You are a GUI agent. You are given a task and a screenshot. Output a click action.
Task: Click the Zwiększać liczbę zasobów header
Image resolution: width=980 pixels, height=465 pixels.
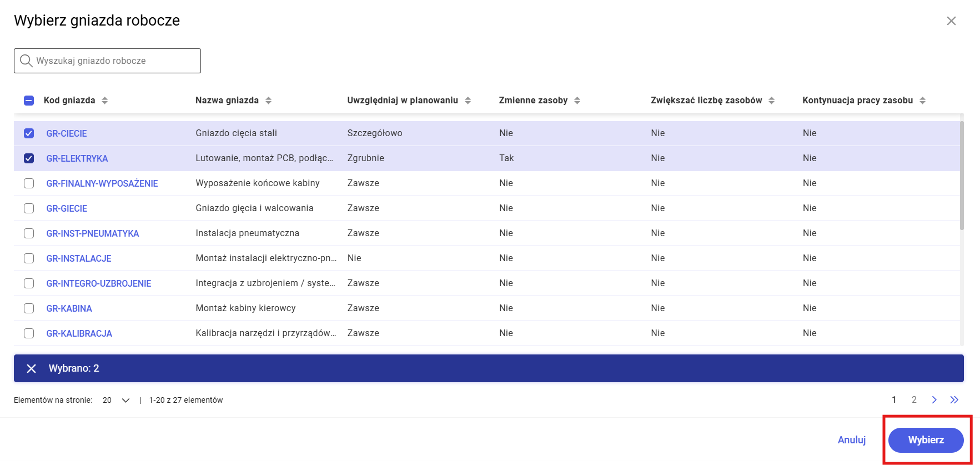click(x=706, y=101)
